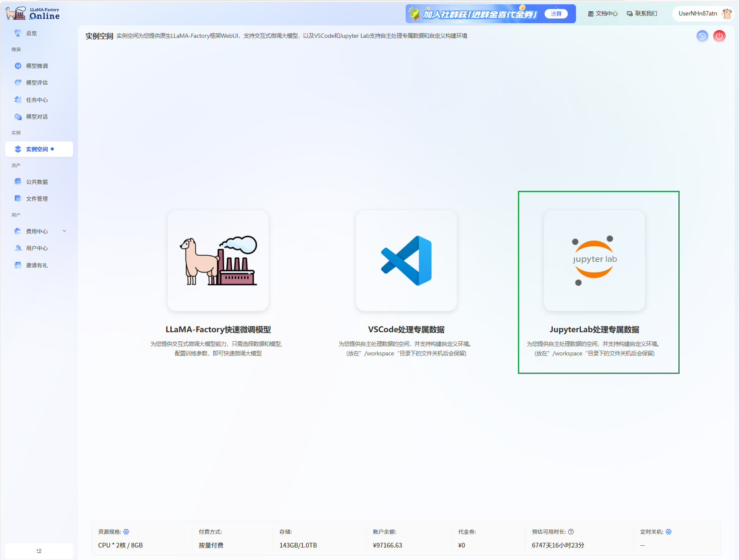This screenshot has width=739, height=560.
Task: Launch the VSCode instance tile
Action: (x=406, y=260)
